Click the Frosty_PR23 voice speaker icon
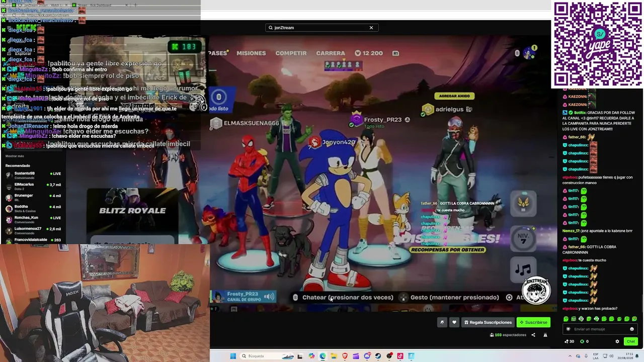This screenshot has width=644, height=362. point(269,297)
